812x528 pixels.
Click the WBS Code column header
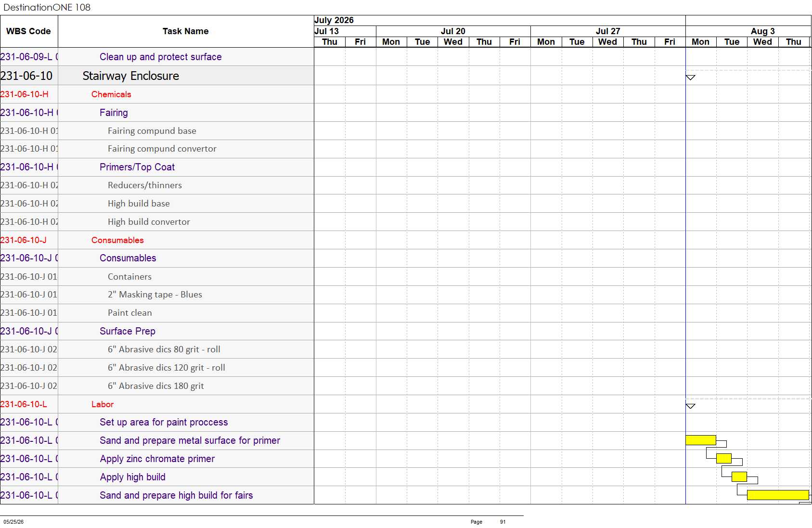click(x=28, y=31)
